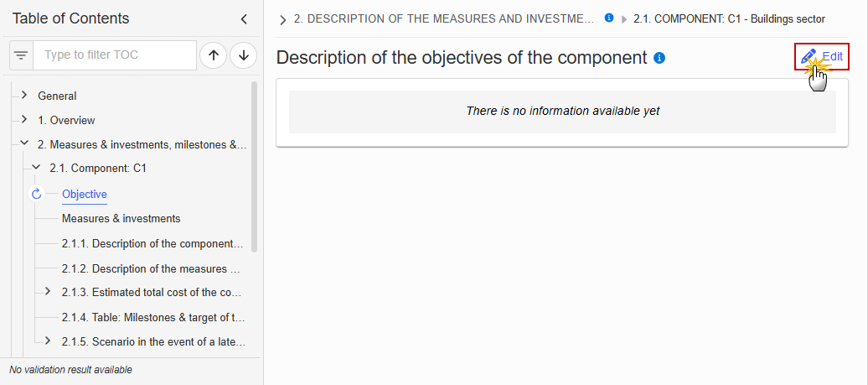868x385 pixels.
Task: Click the TOC vertical scrollbar
Action: (254, 166)
